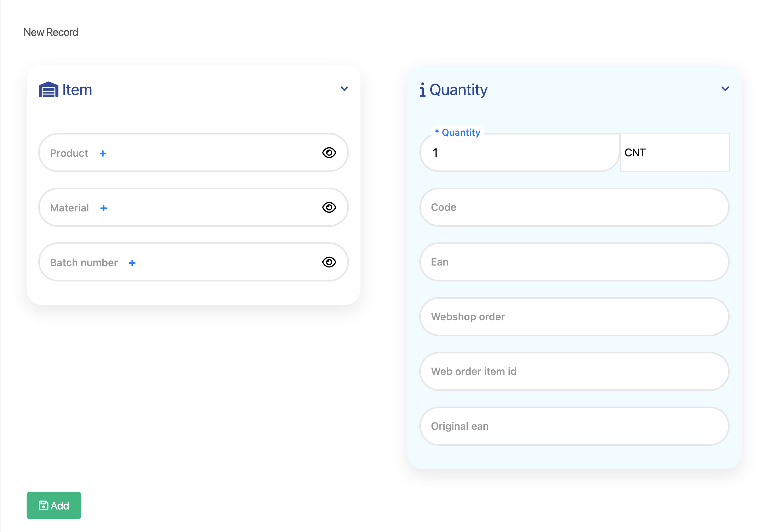The width and height of the screenshot is (766, 532).
Task: Click the Original ean input
Action: click(574, 426)
